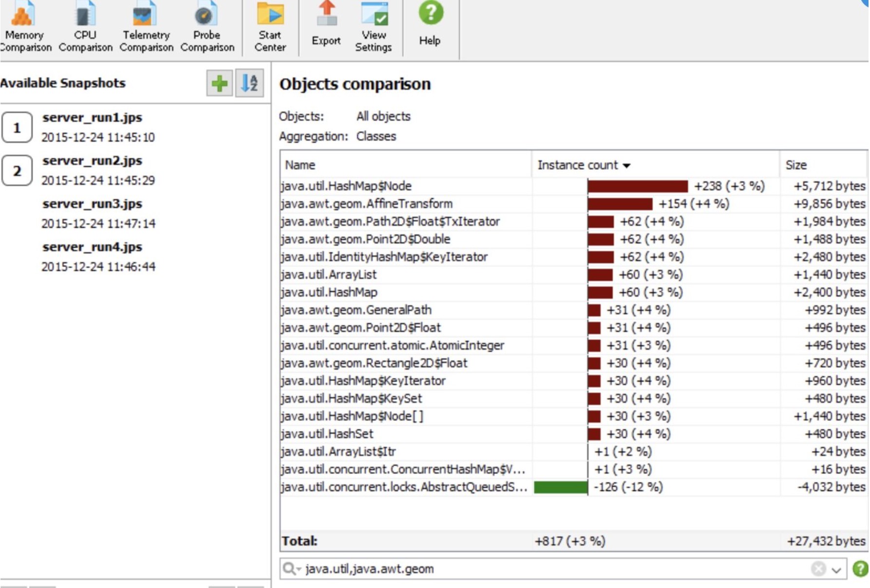Image resolution: width=870 pixels, height=588 pixels.
Task: Open the search field options dropdown
Action: tap(292, 568)
